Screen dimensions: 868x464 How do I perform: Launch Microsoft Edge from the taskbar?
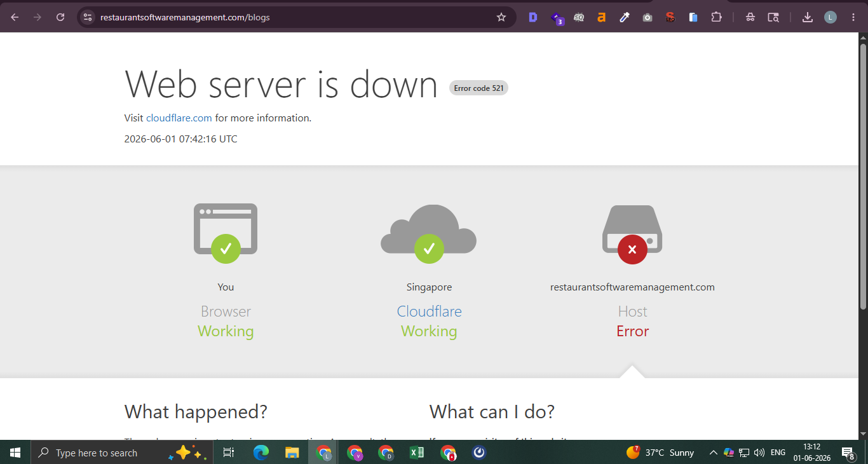coord(261,453)
